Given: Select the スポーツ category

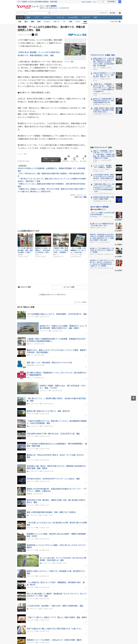Looking at the screenshot, I should coord(56,21).
